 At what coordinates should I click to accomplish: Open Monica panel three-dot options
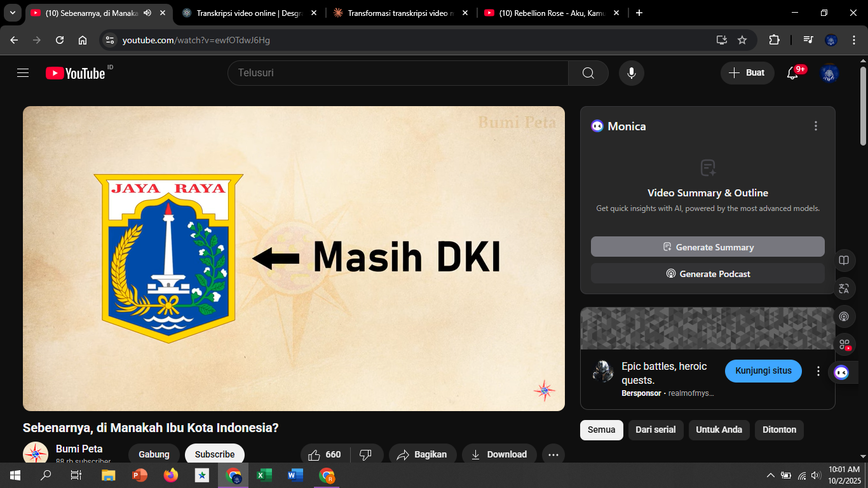pos(816,126)
